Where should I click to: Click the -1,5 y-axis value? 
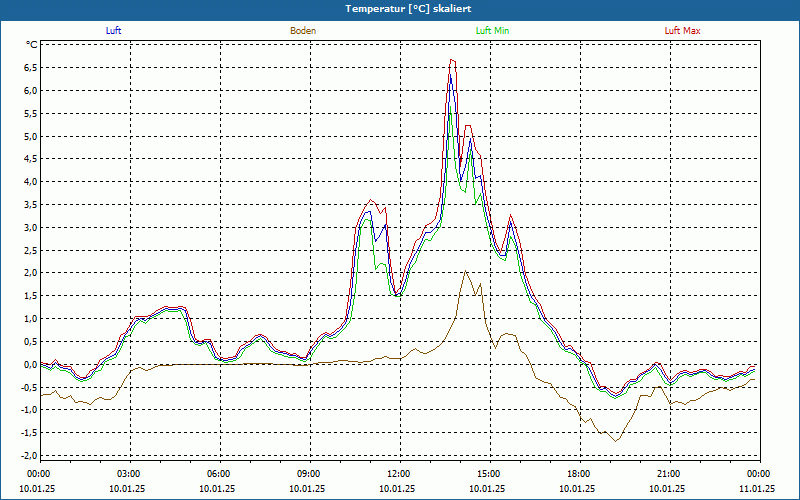tap(29, 433)
